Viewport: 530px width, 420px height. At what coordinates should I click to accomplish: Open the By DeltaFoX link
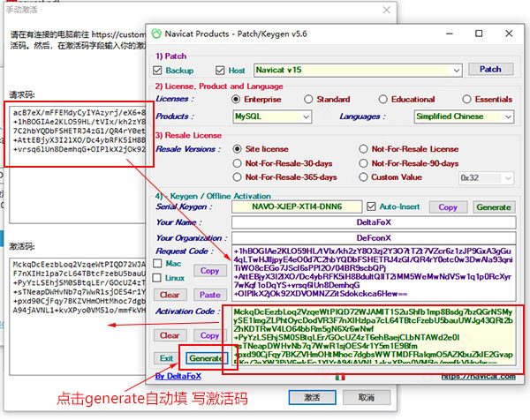click(184, 375)
